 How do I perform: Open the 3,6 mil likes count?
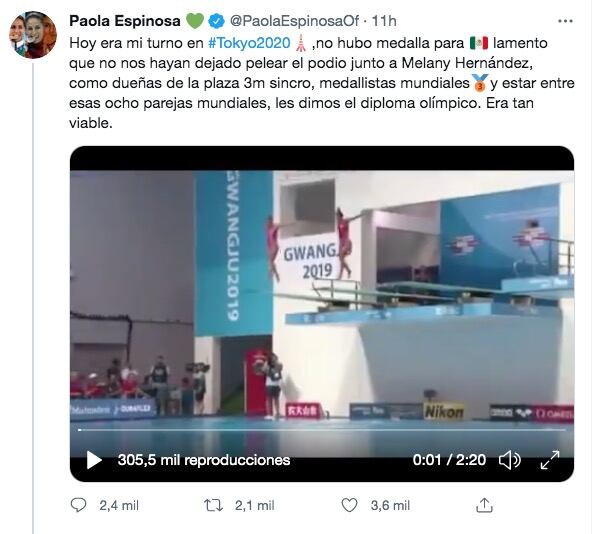pyautogui.click(x=390, y=506)
